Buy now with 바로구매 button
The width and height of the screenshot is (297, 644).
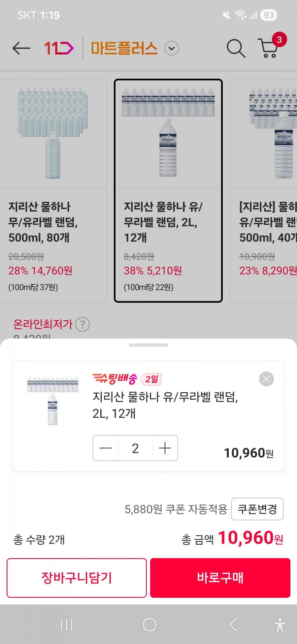coord(220,578)
